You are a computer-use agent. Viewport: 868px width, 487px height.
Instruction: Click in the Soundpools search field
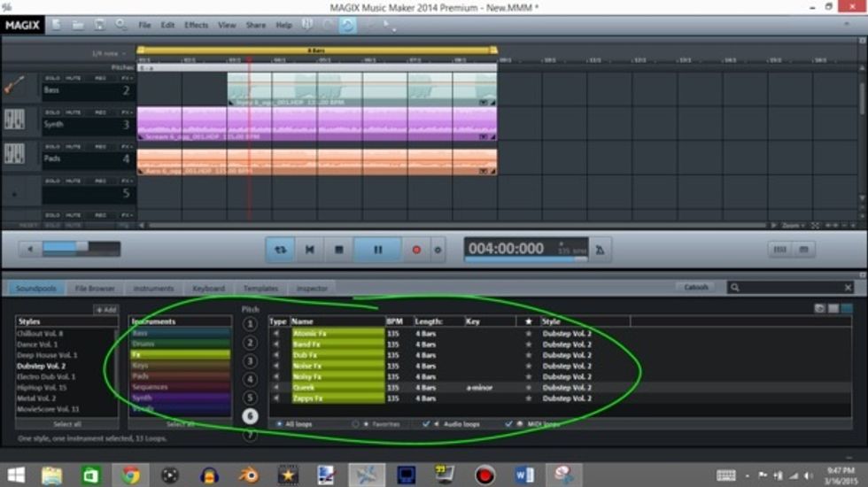pos(790,287)
